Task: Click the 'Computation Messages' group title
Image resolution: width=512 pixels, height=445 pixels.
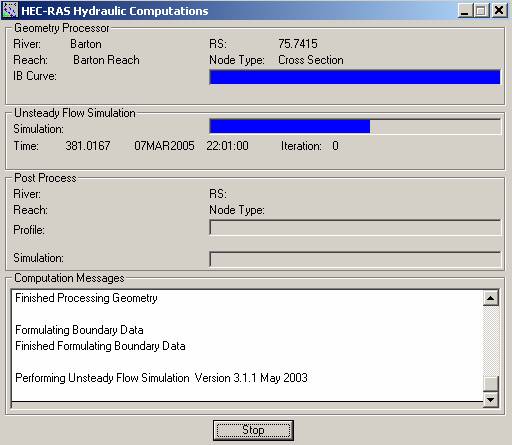Action: (69, 278)
